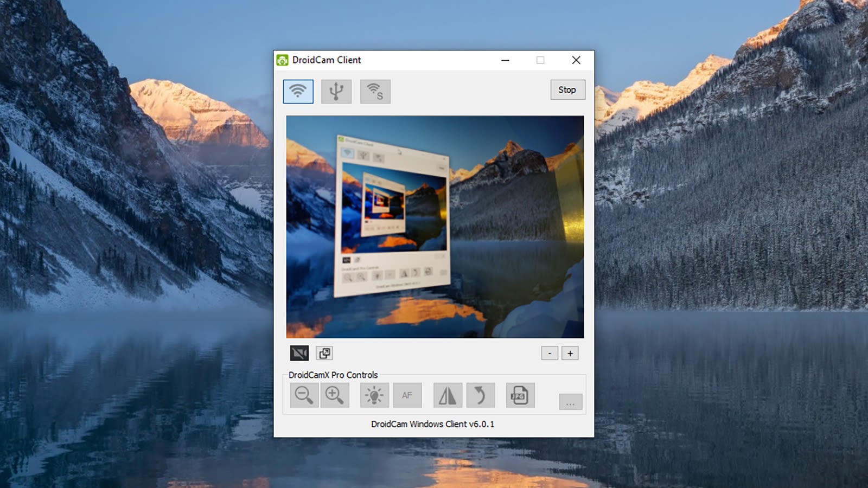Rotate the video with the curved arrow
The height and width of the screenshot is (488, 868).
coord(480,395)
